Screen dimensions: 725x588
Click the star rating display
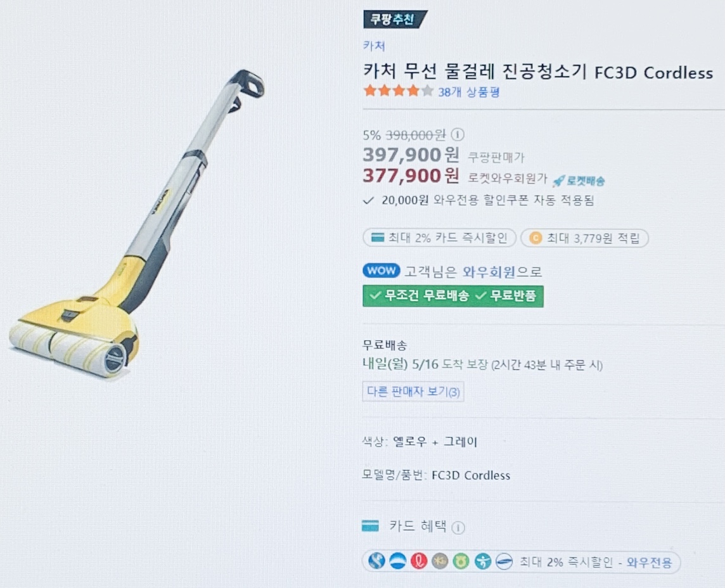pyautogui.click(x=399, y=91)
